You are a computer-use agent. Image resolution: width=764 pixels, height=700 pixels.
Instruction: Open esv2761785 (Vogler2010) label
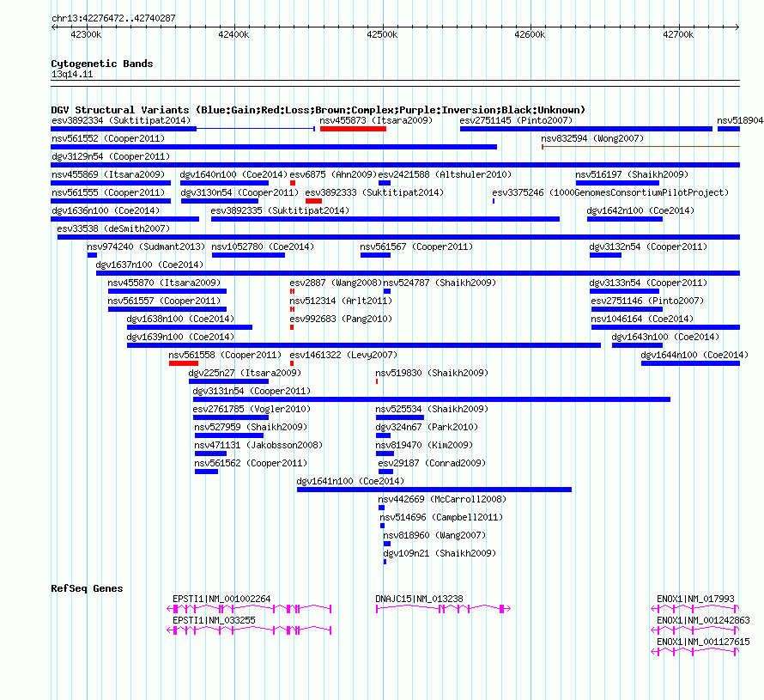tap(252, 409)
